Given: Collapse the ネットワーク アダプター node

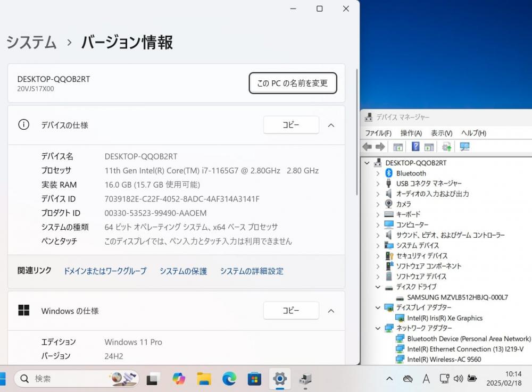Looking at the screenshot, I should 378,328.
